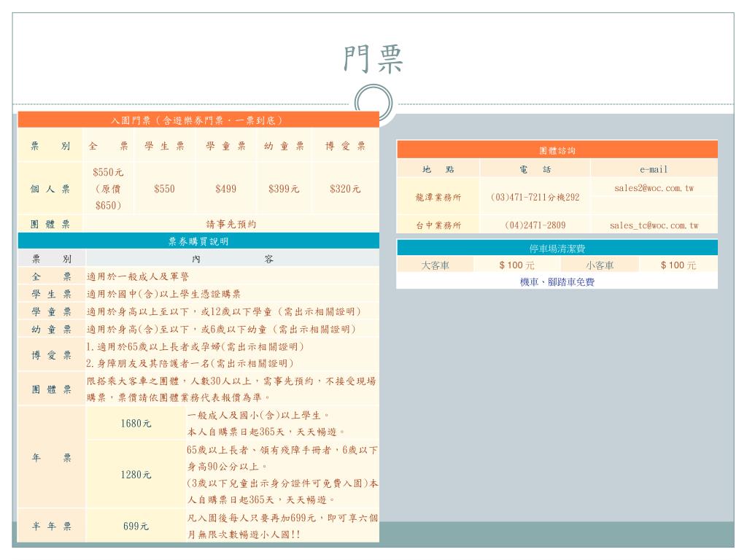The height and width of the screenshot is (560, 747).
Task: Select the 1680元 annual ticket price
Action: [136, 423]
